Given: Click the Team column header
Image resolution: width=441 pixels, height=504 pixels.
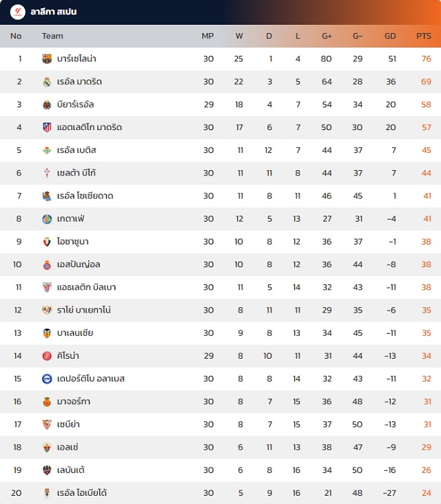Looking at the screenshot, I should point(52,36).
